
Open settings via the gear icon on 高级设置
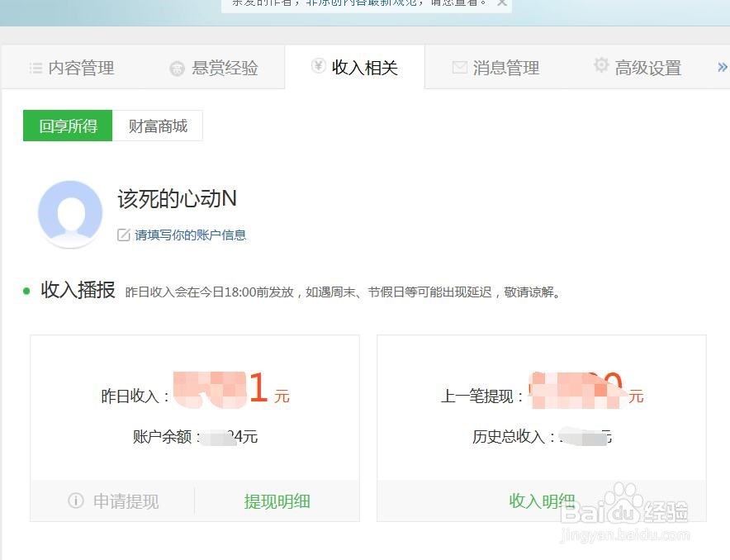tap(600, 67)
